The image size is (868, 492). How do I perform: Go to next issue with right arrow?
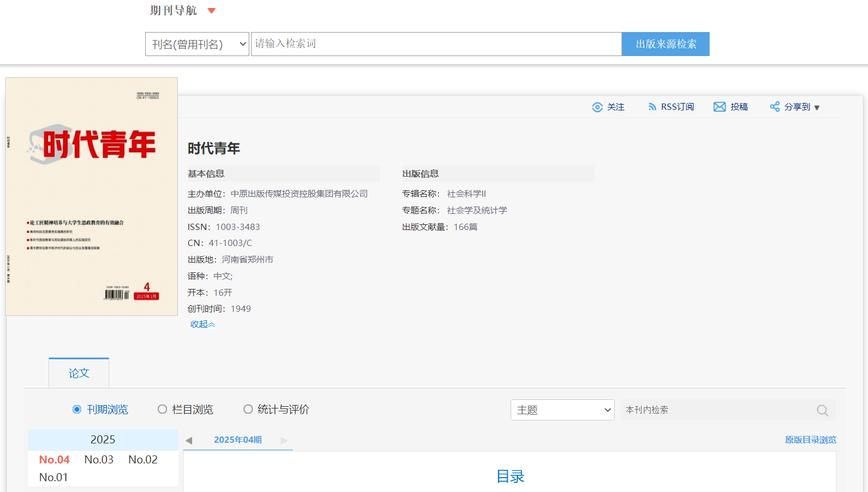(284, 441)
